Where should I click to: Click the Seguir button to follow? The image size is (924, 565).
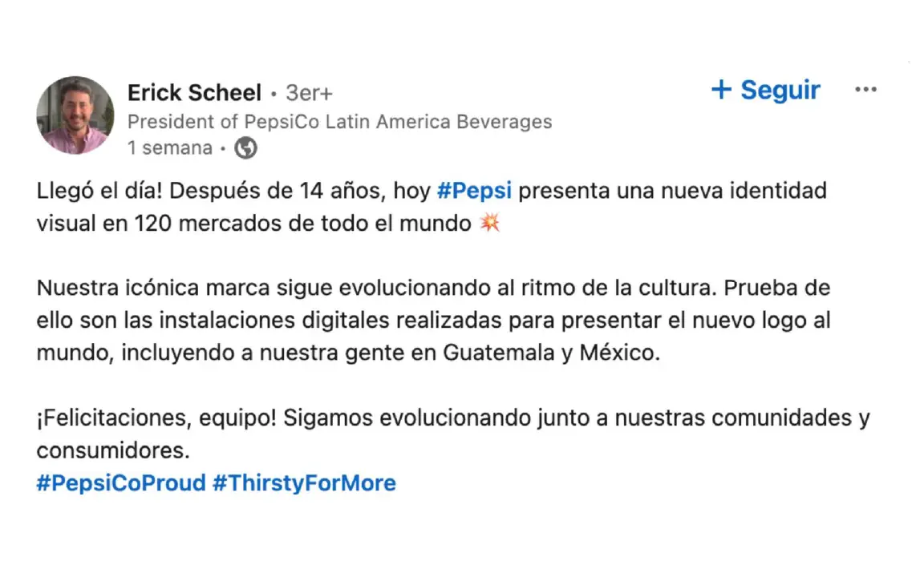pyautogui.click(x=766, y=90)
